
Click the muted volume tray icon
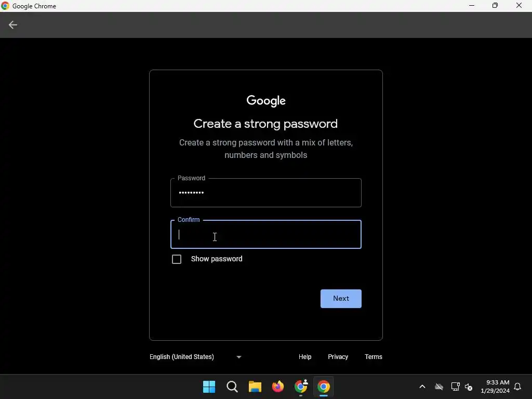(x=469, y=387)
